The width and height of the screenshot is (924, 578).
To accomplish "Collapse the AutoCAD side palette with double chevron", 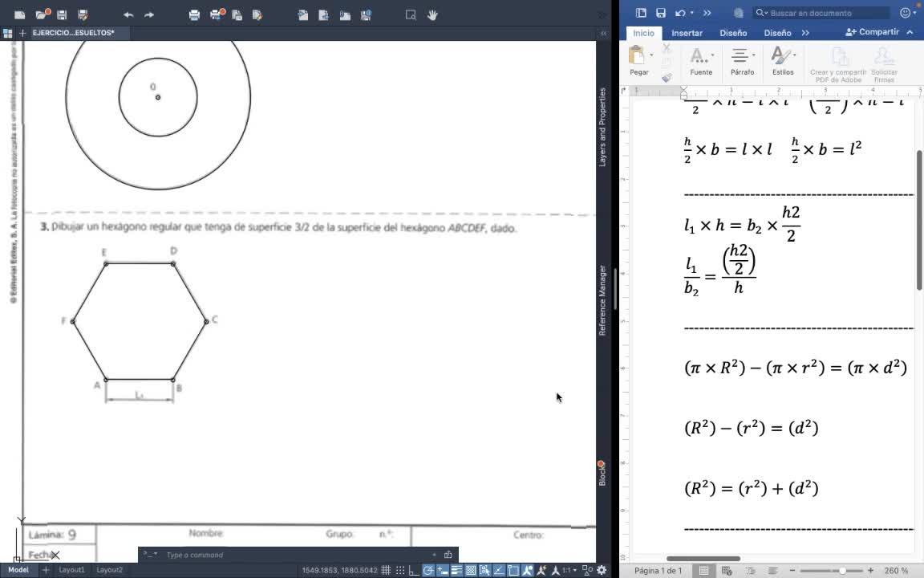I will point(603,34).
